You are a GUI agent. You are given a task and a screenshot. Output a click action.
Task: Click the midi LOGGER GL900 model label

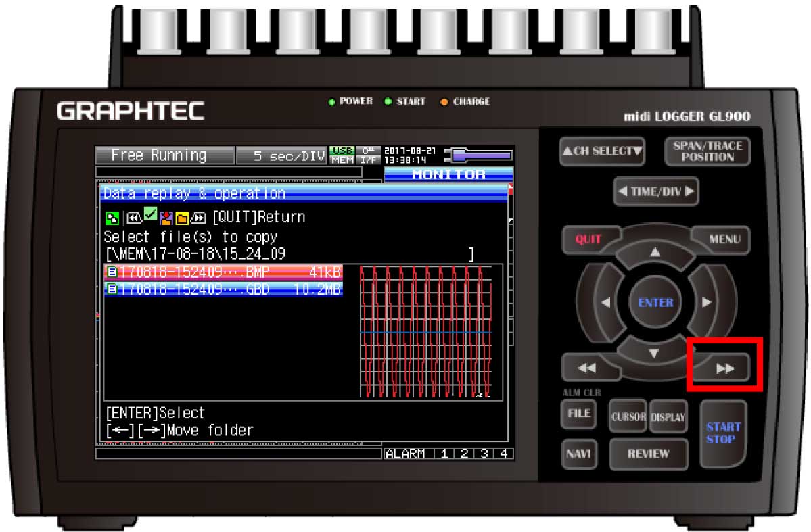[687, 116]
